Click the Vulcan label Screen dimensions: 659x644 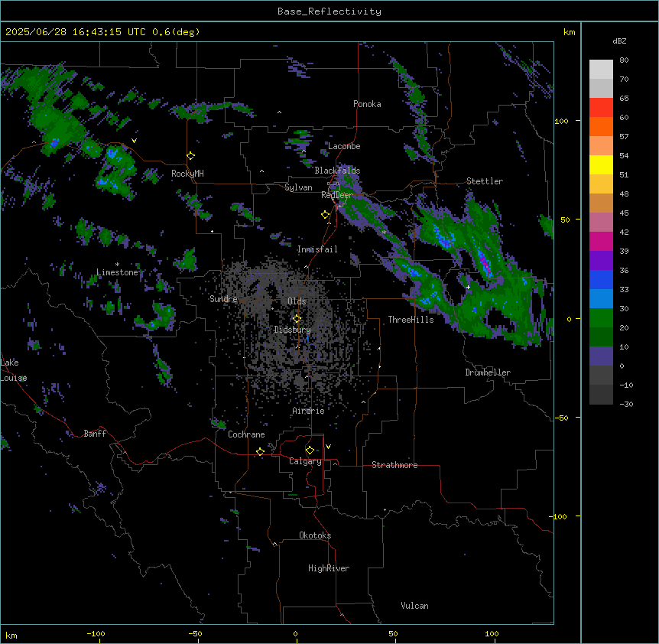tap(415, 606)
